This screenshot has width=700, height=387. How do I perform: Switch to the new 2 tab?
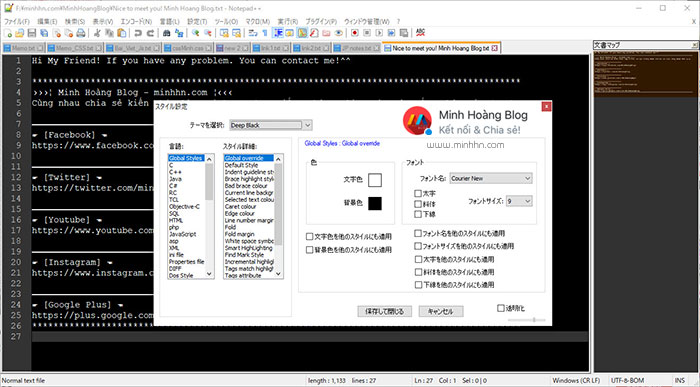(x=232, y=48)
